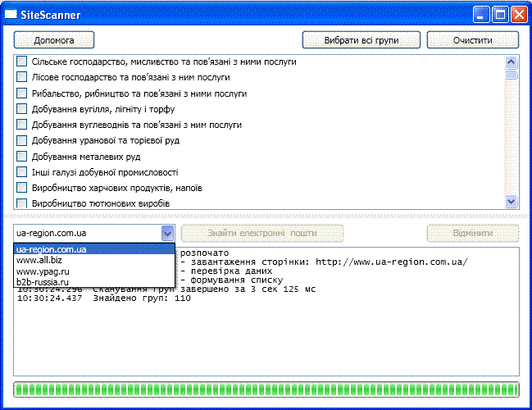Enable the 'Лісове господарство' checkbox
This screenshot has width=532, height=410.
21,77
